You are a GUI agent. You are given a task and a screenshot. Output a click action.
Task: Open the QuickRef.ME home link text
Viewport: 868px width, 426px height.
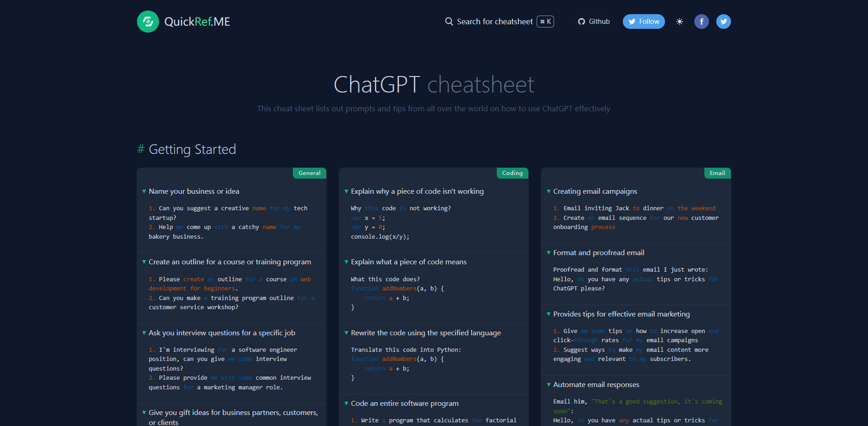tap(197, 22)
